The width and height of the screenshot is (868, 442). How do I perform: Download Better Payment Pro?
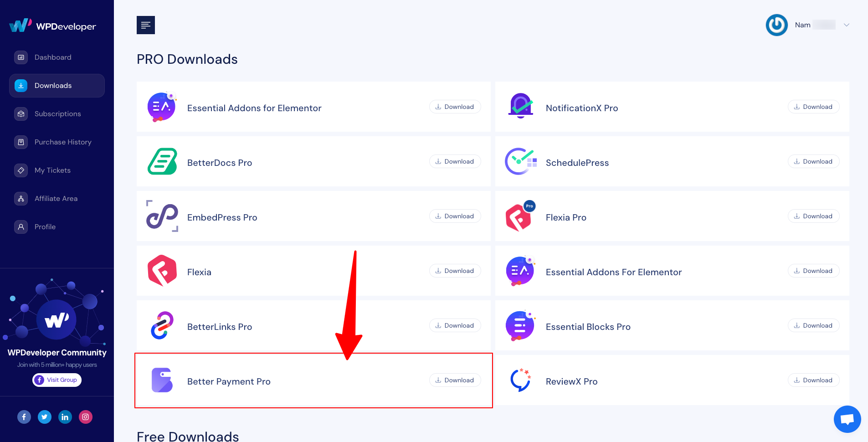pyautogui.click(x=454, y=380)
